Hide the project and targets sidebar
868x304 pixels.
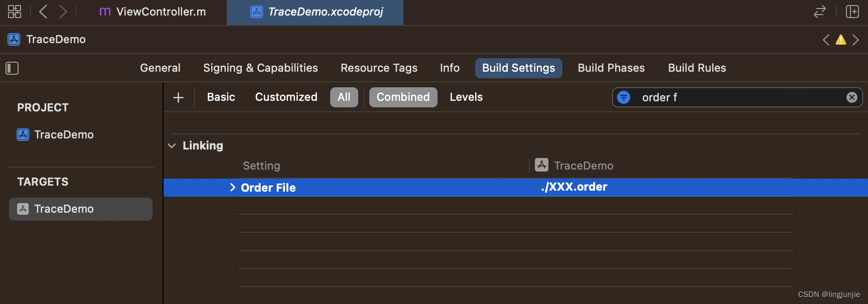coord(12,68)
